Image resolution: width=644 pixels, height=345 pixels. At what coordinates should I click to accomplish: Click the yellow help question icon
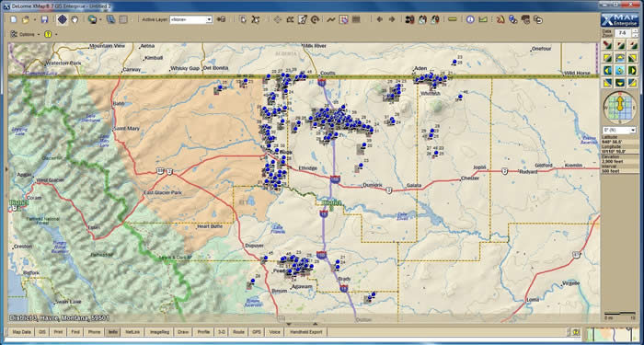point(49,34)
